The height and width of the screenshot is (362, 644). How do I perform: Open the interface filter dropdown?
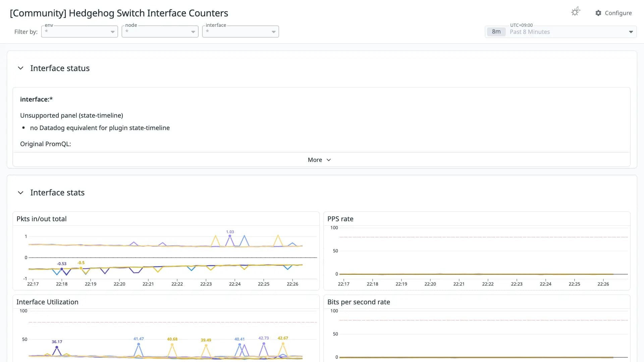pyautogui.click(x=240, y=32)
